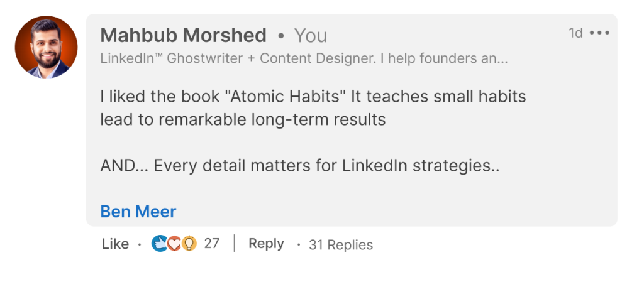Open the three-dot comment options menu
Screen dimensions: 644x282
pos(599,33)
